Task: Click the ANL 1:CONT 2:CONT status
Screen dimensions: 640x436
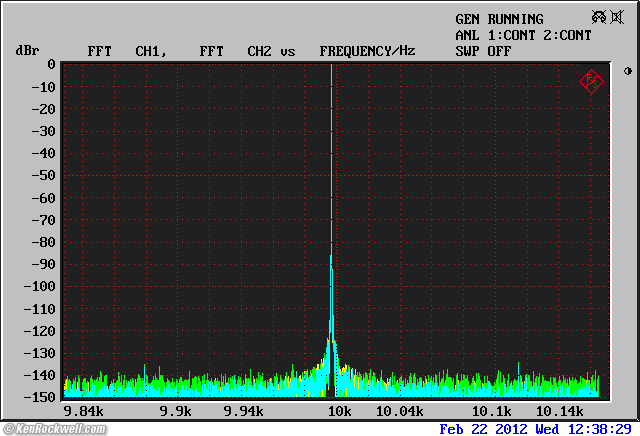Action: click(523, 35)
